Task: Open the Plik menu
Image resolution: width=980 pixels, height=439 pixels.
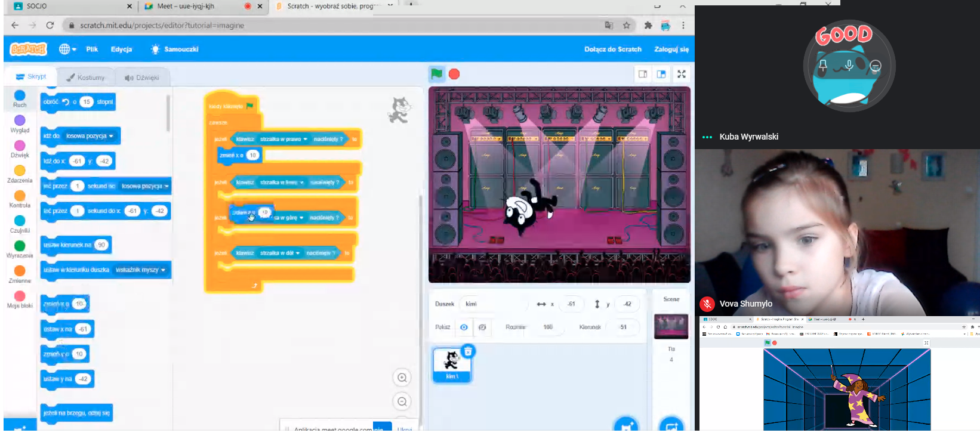Action: tap(92, 49)
